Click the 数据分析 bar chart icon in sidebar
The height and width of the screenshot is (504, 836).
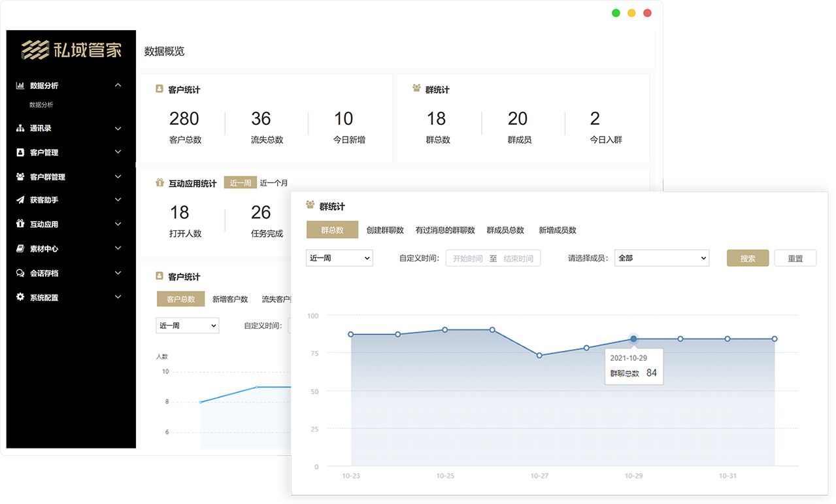(x=20, y=86)
